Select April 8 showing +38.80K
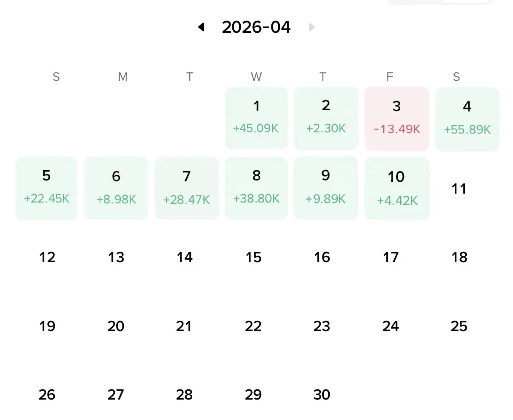Viewport: 513px width, 420px height. click(256, 188)
